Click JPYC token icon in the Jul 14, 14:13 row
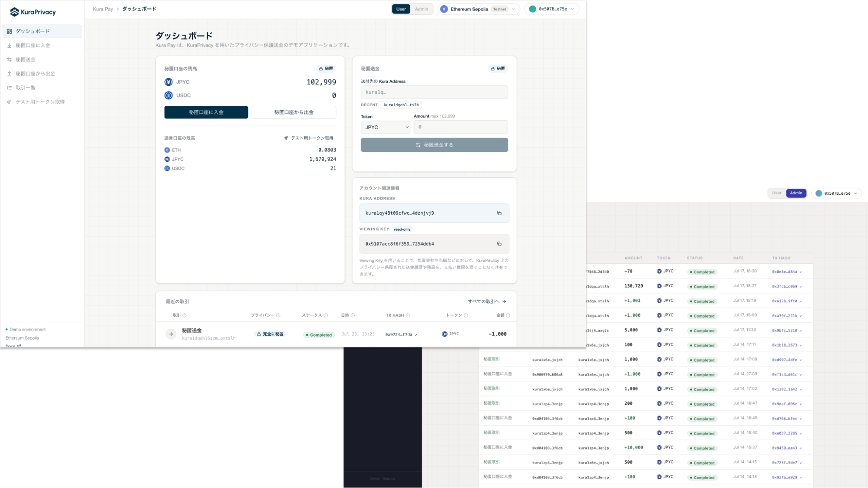Screen dimensions: 868x488 (659, 477)
